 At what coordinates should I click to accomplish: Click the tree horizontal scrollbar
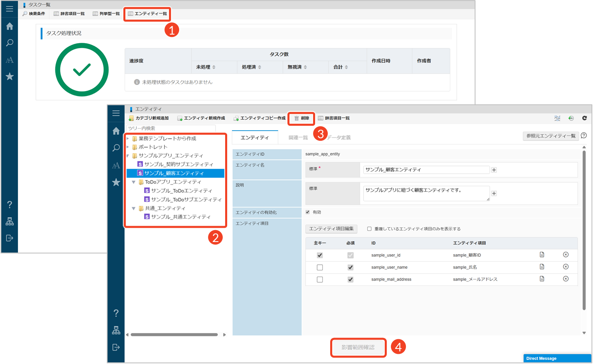click(174, 335)
